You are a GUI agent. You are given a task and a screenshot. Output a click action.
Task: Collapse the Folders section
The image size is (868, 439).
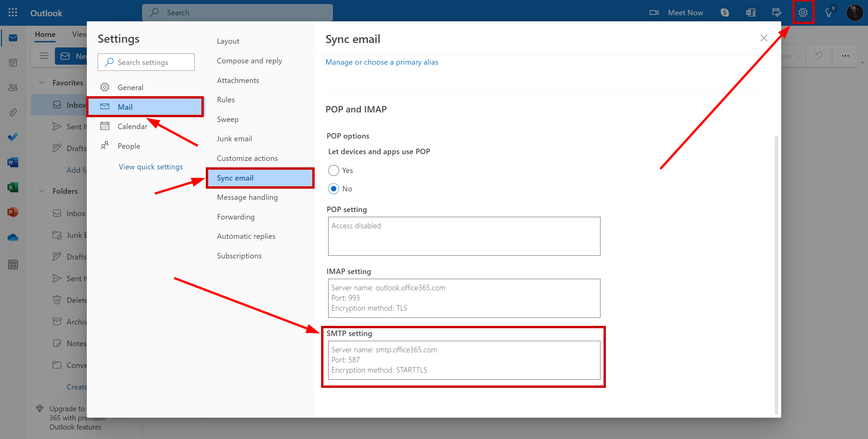[42, 191]
